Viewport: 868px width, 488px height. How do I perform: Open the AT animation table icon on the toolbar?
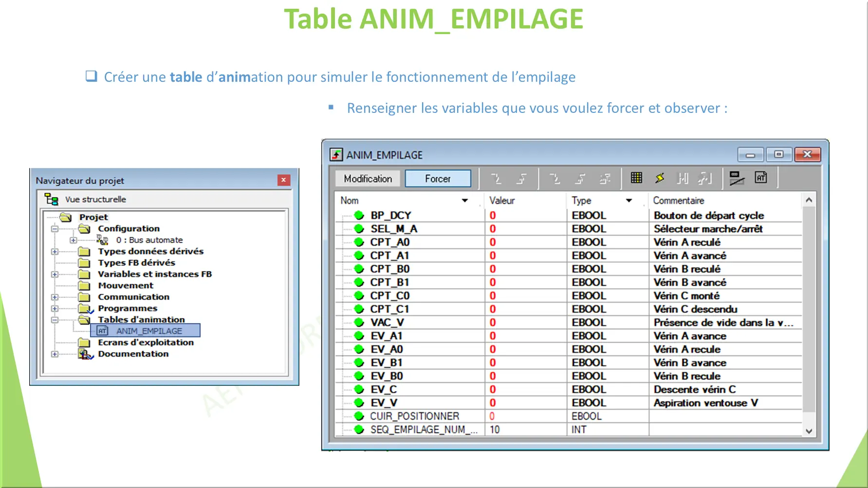click(761, 178)
